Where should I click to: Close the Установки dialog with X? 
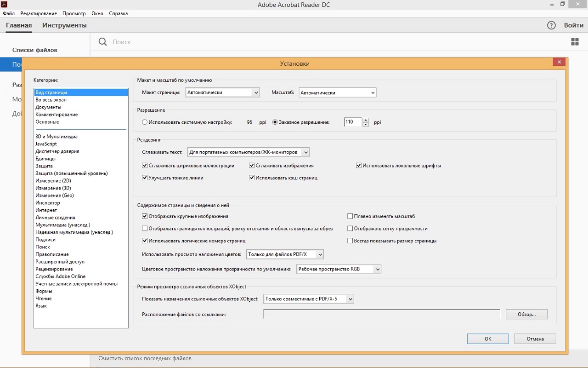coord(559,62)
